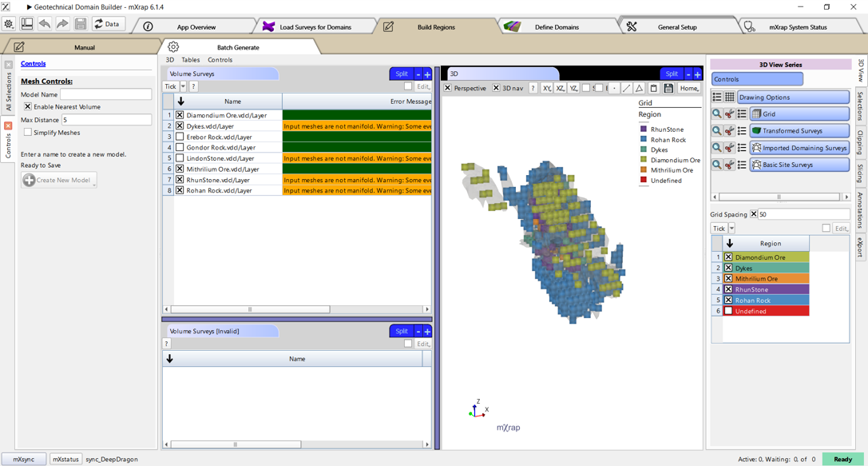This screenshot has height=466, width=868.
Task: Toggle the Enable Nearest Volume checkbox
Action: (28, 106)
